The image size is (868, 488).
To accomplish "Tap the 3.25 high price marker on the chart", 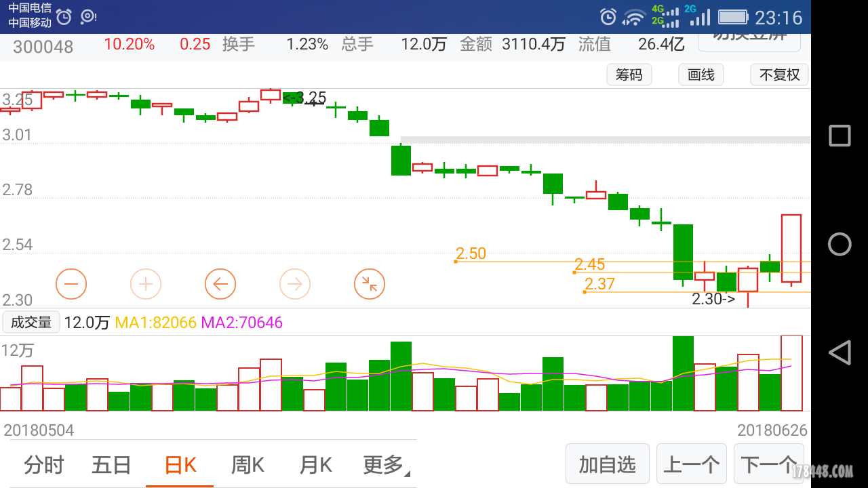I will pyautogui.click(x=305, y=98).
